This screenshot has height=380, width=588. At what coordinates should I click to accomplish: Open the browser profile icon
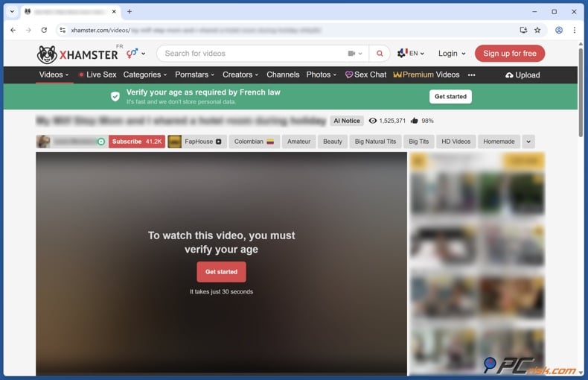click(559, 30)
